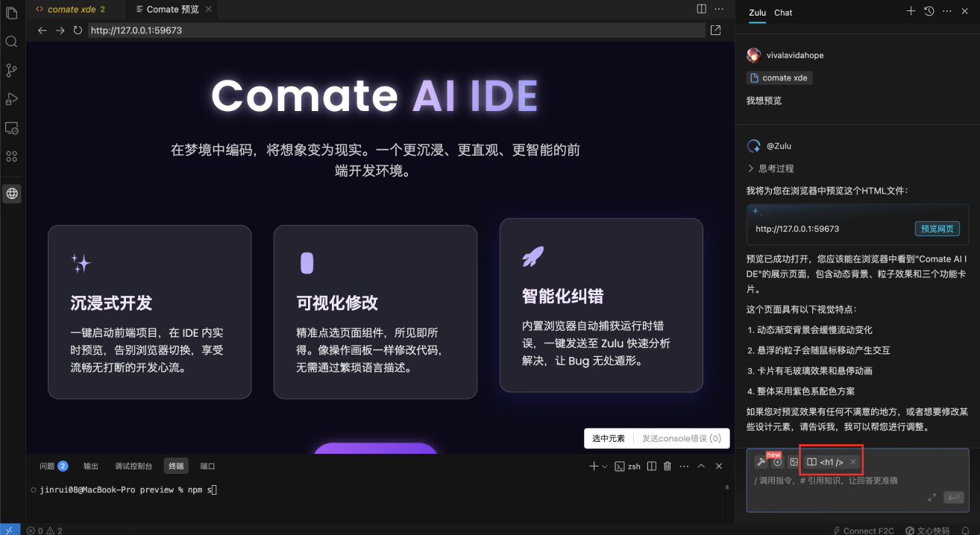
Task: Attach an image via picture icon
Action: click(x=794, y=462)
